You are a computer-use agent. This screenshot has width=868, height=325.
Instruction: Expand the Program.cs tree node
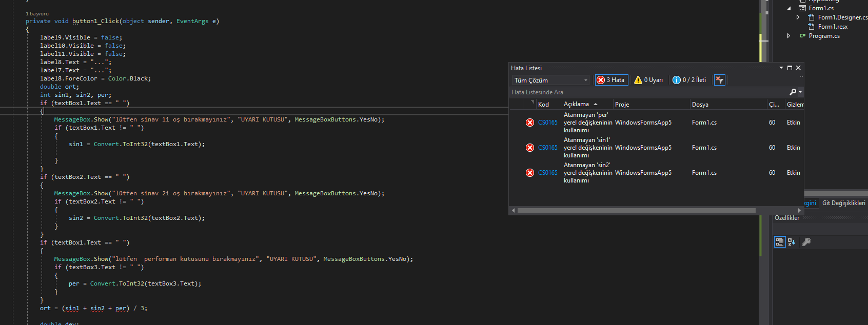[789, 36]
